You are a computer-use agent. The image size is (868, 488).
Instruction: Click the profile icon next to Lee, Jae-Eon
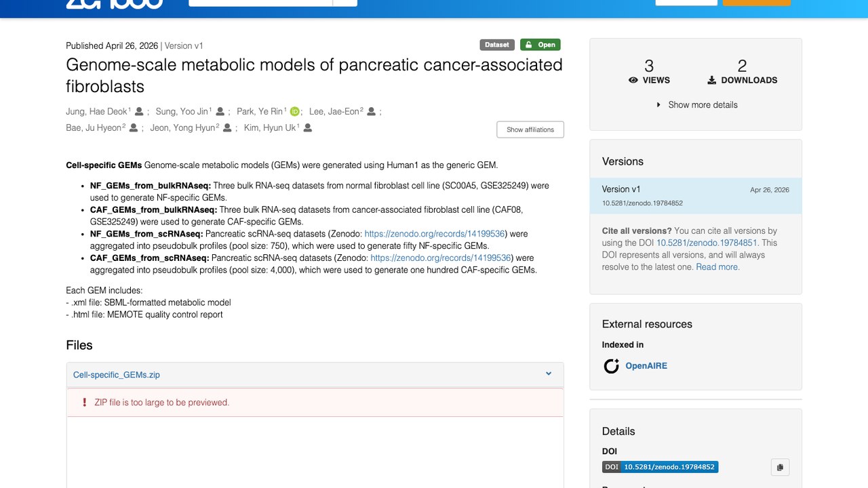(x=371, y=111)
